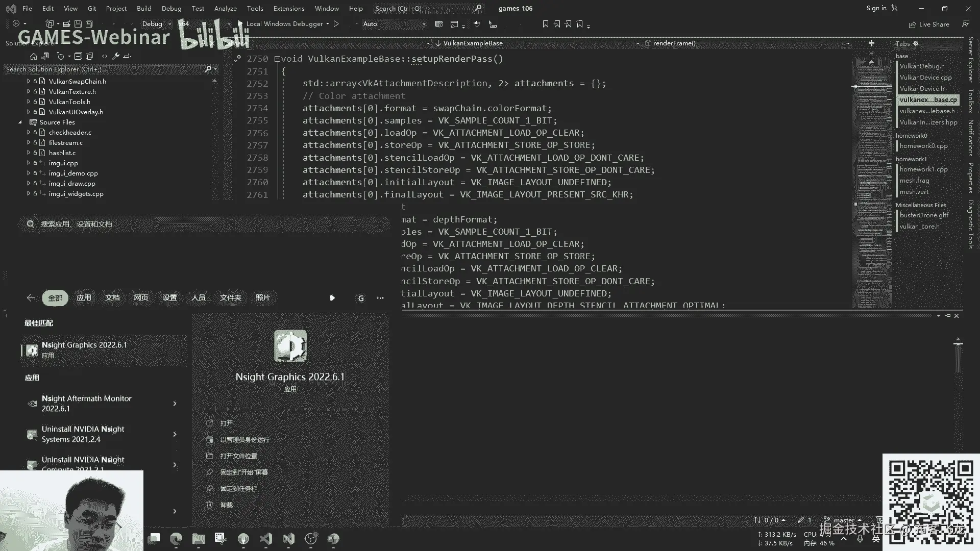Switch to the homework1.cpp tab
Image resolution: width=980 pixels, height=551 pixels.
point(923,169)
